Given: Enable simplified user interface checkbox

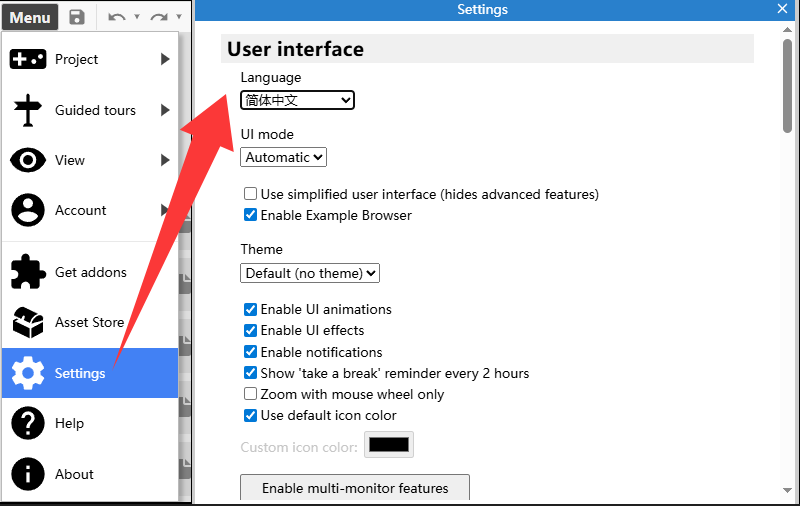Looking at the screenshot, I should [x=250, y=194].
